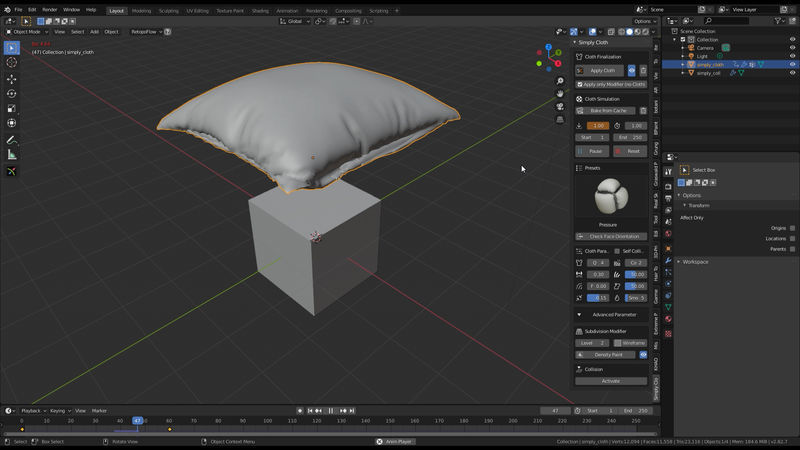This screenshot has width=800, height=450.
Task: Open the Add menu in viewport header
Action: point(94,32)
